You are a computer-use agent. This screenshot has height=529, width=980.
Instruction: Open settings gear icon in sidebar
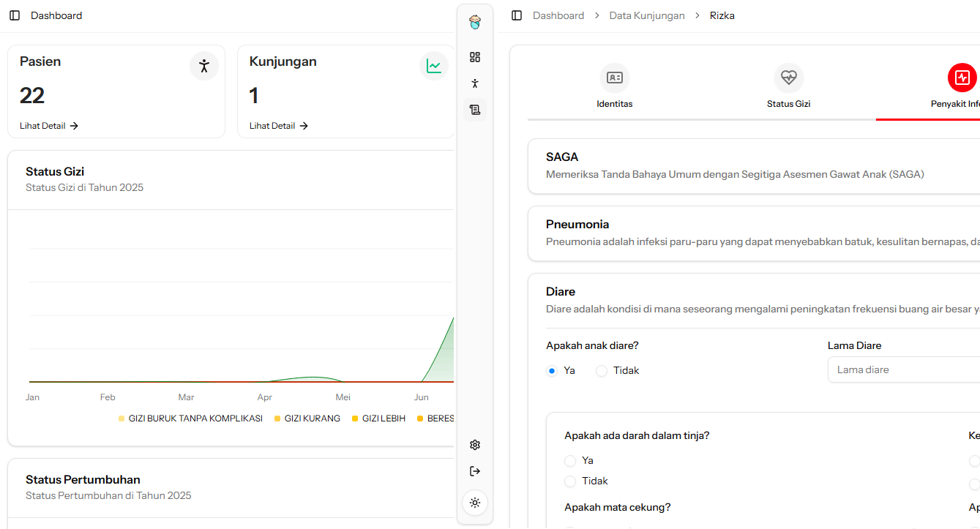pyautogui.click(x=475, y=445)
